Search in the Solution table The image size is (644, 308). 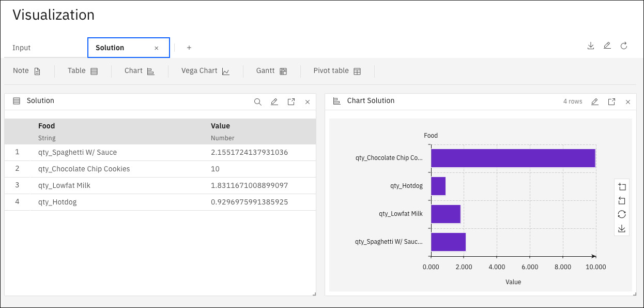[258, 102]
